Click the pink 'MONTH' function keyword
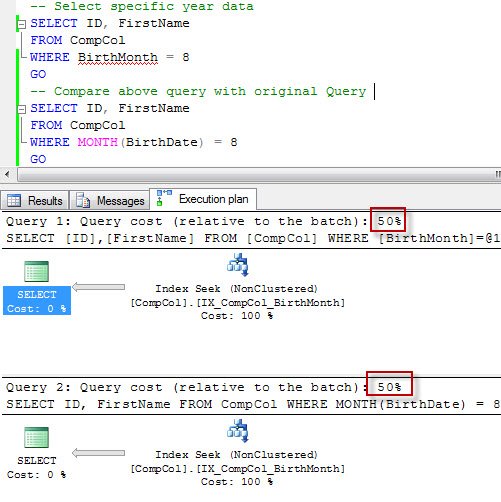The height and width of the screenshot is (502, 501). coord(97,142)
